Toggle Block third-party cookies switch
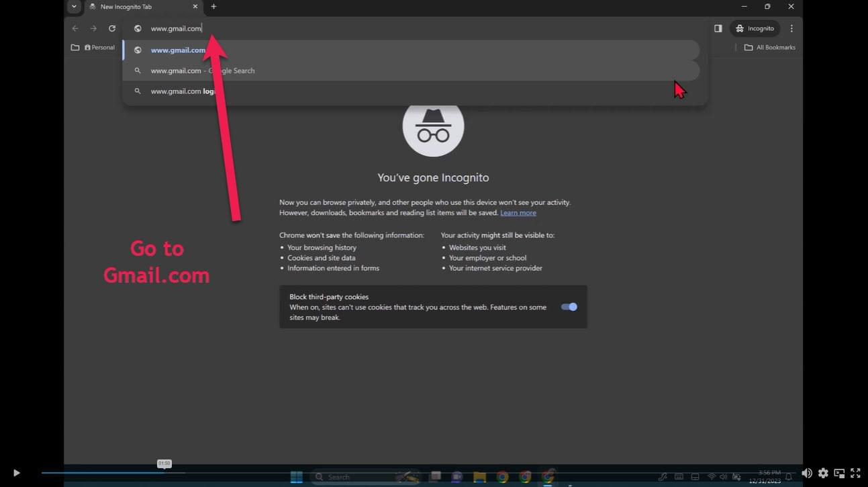The height and width of the screenshot is (487, 868). coord(569,307)
